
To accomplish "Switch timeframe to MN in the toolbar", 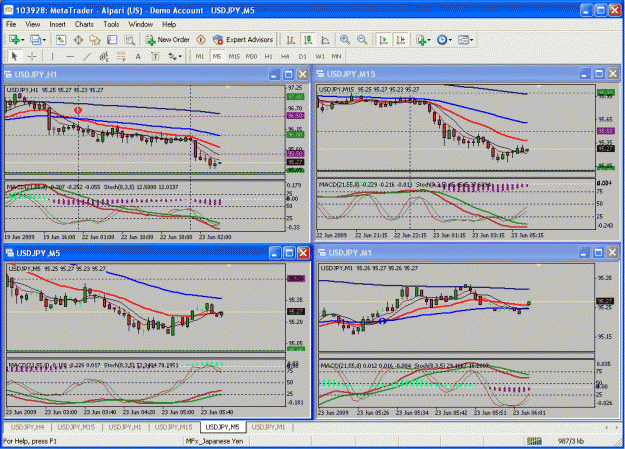I will (336, 56).
